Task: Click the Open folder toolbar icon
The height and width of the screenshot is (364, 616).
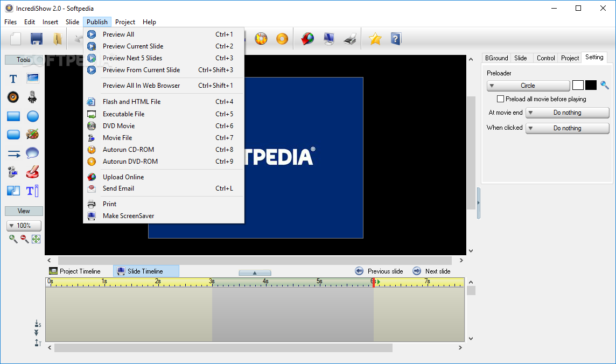Action: click(x=58, y=39)
